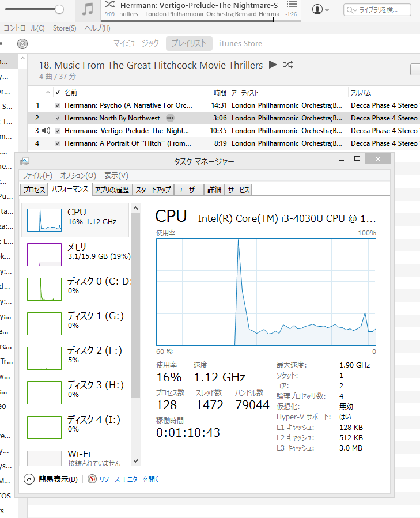Select ディスク 0 (C: D:) performance item

75,289
